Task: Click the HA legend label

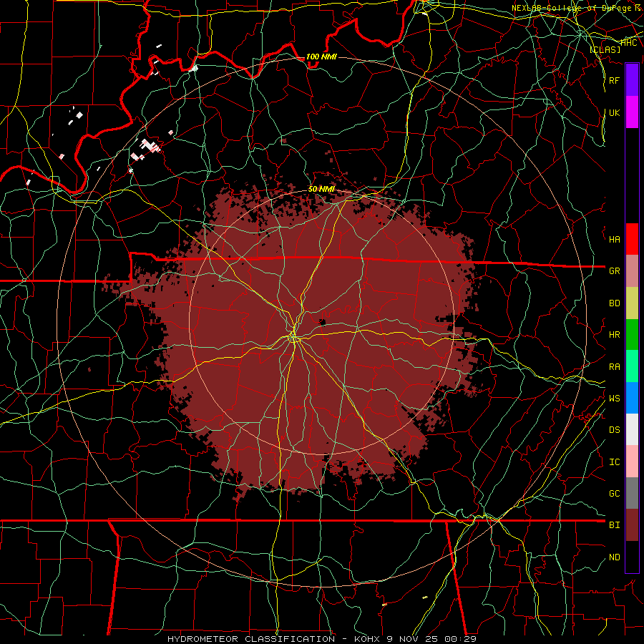Action: point(614,239)
